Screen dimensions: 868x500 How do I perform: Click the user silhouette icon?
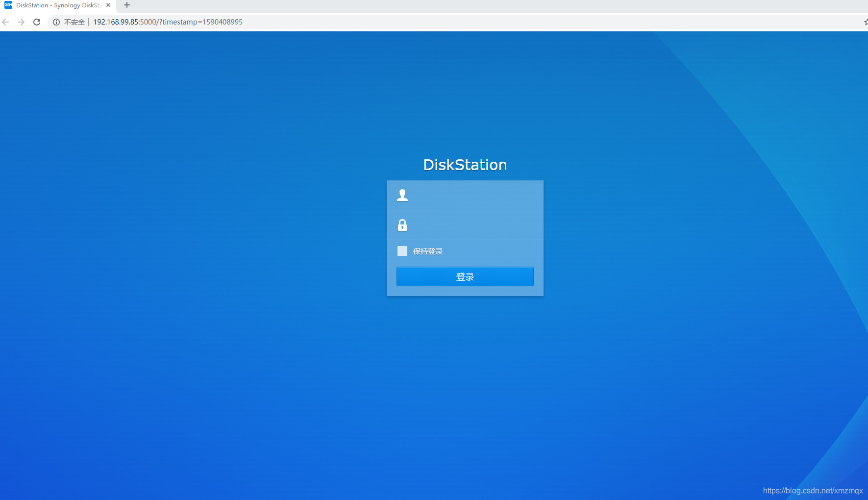point(402,195)
